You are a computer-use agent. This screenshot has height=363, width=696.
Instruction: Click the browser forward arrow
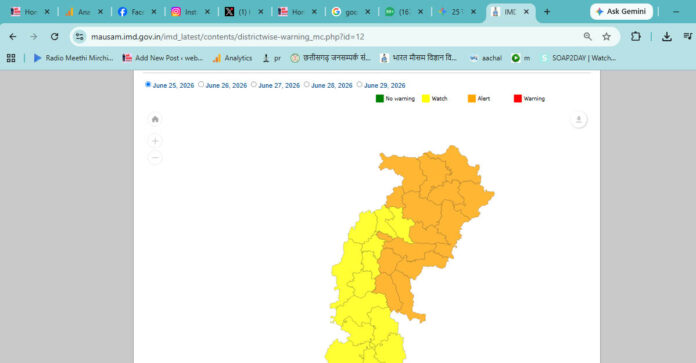(34, 37)
